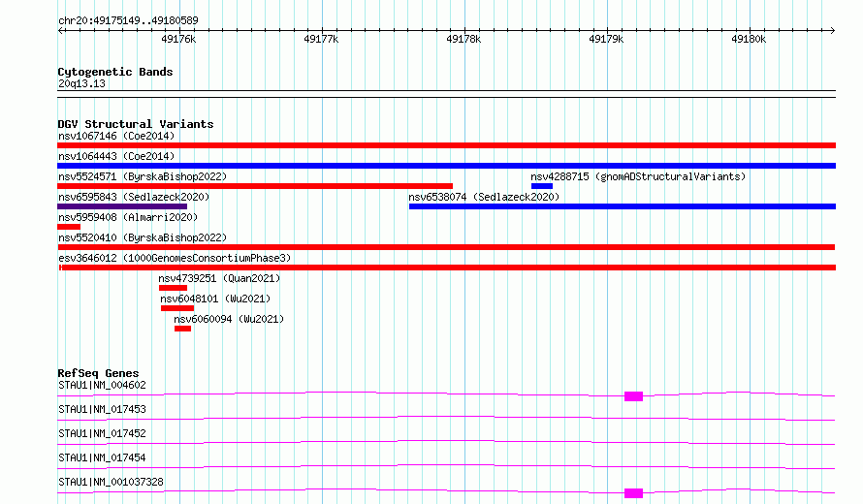The height and width of the screenshot is (504, 863).
Task: Click the Cytogenetic Bands track title
Action: tap(115, 72)
